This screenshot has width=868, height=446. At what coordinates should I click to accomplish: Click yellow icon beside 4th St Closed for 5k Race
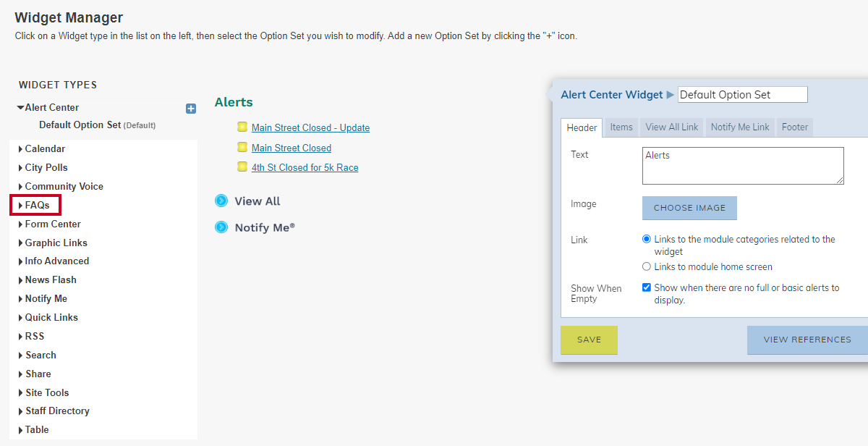point(242,167)
